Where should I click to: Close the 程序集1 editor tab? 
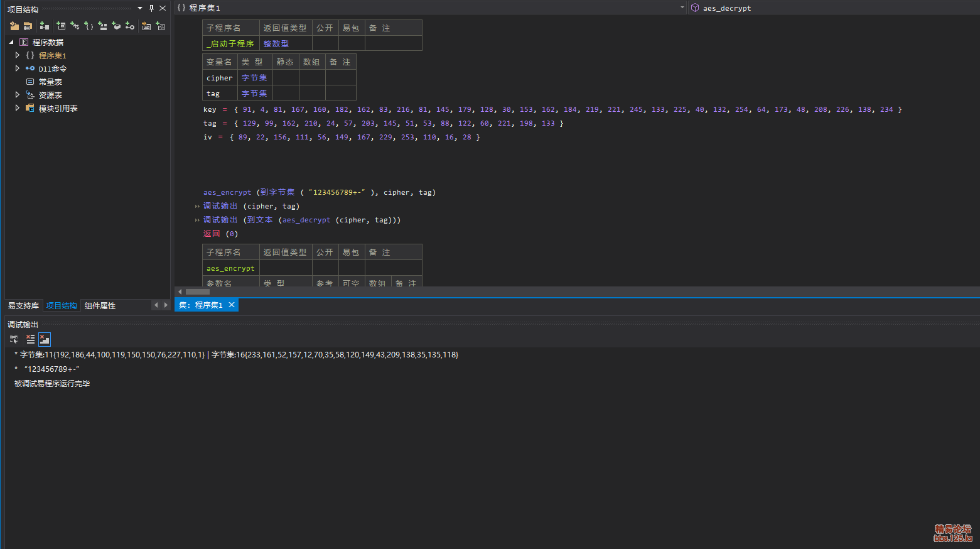click(x=232, y=305)
